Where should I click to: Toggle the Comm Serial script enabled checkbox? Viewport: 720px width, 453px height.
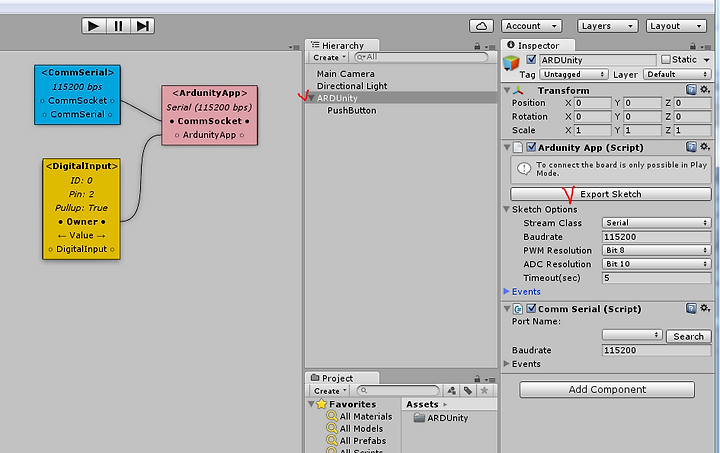(x=531, y=308)
